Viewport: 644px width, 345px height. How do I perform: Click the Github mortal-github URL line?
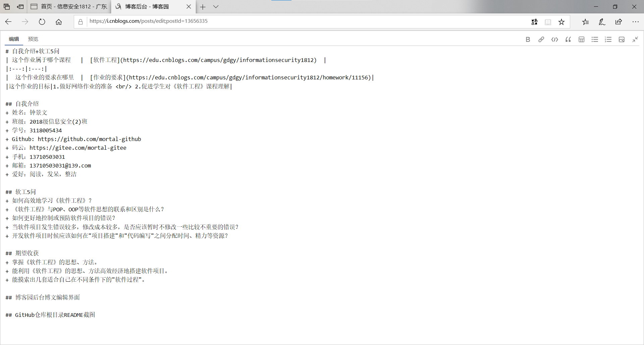click(x=73, y=139)
